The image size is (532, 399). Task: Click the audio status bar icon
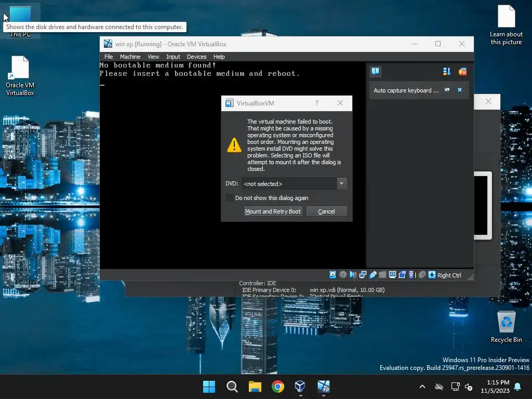point(353,275)
